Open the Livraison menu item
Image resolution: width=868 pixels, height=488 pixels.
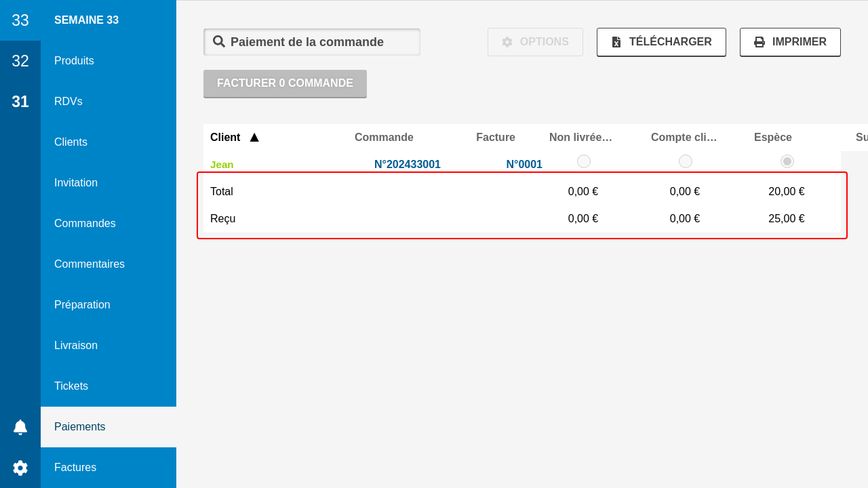[x=76, y=346]
